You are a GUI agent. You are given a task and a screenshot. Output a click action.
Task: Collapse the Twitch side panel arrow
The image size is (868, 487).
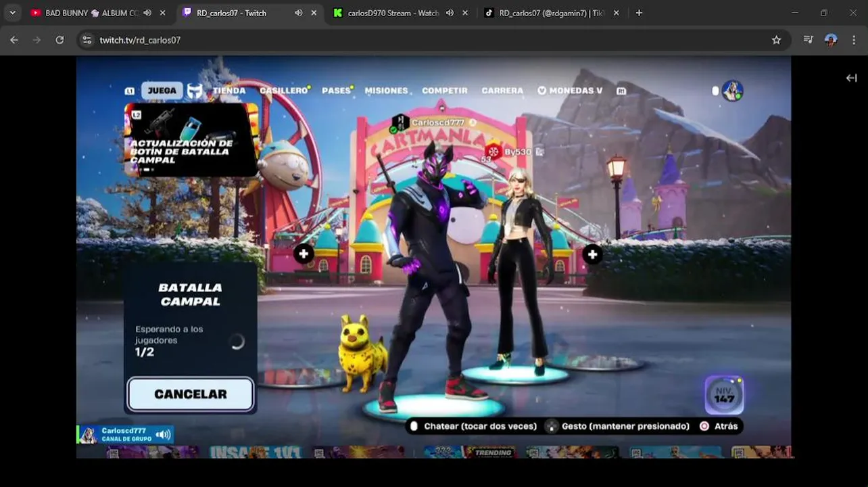tap(851, 78)
